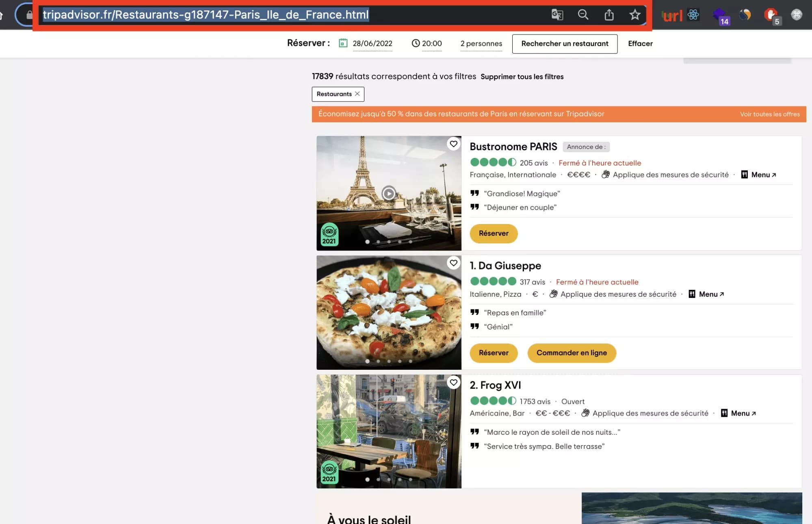Viewport: 812px width, 524px height.
Task: Click the '205 avis' review count
Action: pyautogui.click(x=534, y=163)
